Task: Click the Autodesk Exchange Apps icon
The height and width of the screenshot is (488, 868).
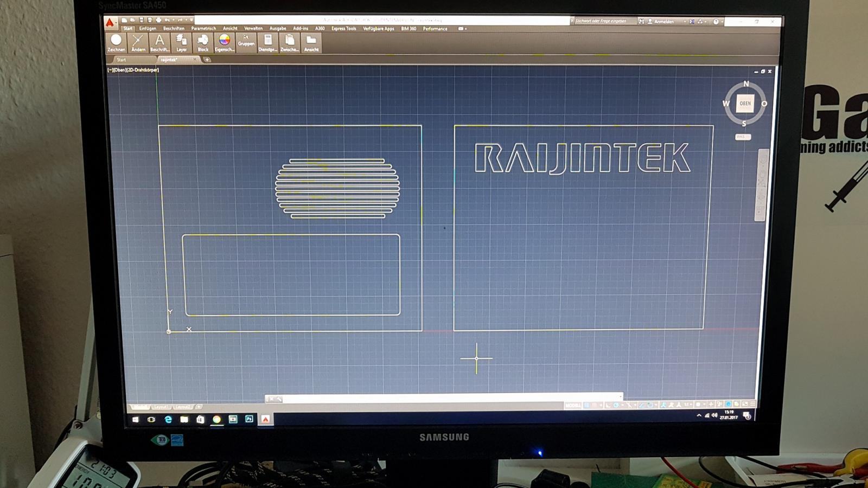Action: click(692, 22)
